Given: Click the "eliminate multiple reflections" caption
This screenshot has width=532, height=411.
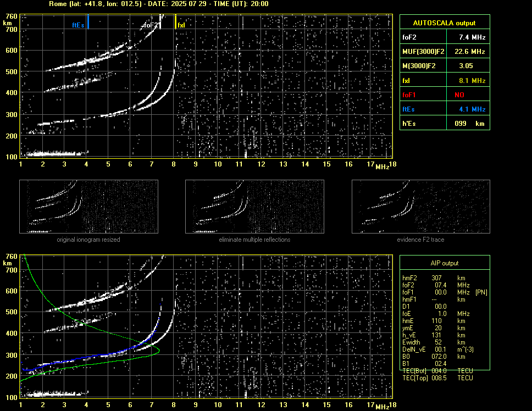Looking at the screenshot, I should pyautogui.click(x=254, y=240).
